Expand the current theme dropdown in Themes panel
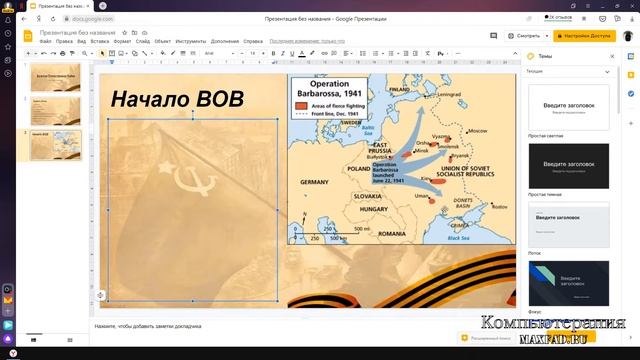640x360 pixels. click(x=607, y=72)
